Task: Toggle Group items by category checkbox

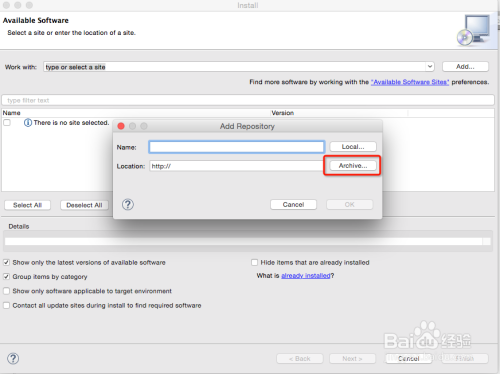Action: coord(6,277)
